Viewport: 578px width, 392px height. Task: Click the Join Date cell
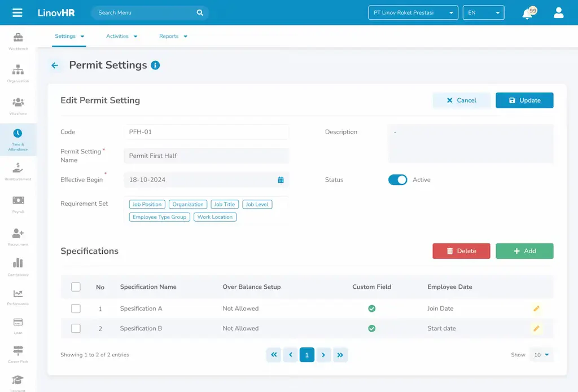point(440,309)
